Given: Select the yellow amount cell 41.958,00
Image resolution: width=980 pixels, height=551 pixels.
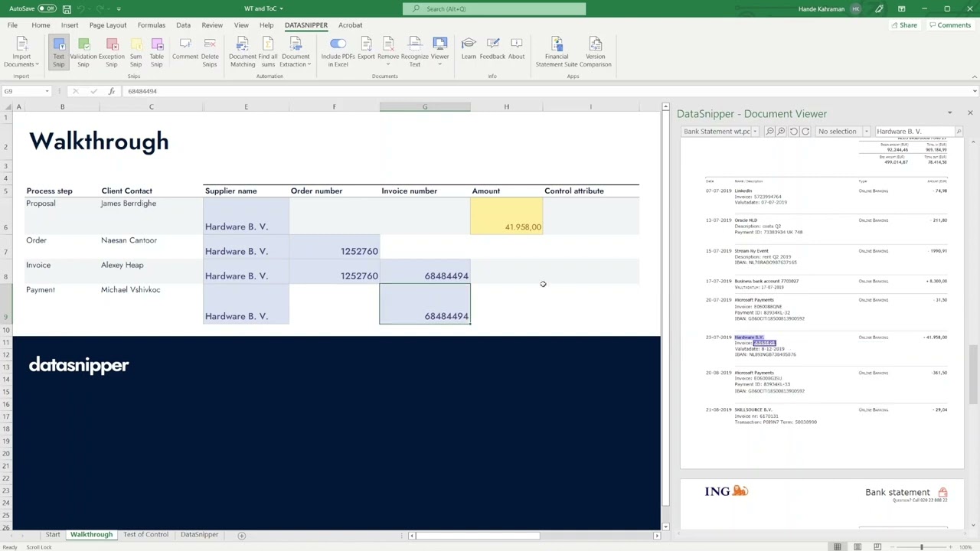Looking at the screenshot, I should tap(506, 215).
